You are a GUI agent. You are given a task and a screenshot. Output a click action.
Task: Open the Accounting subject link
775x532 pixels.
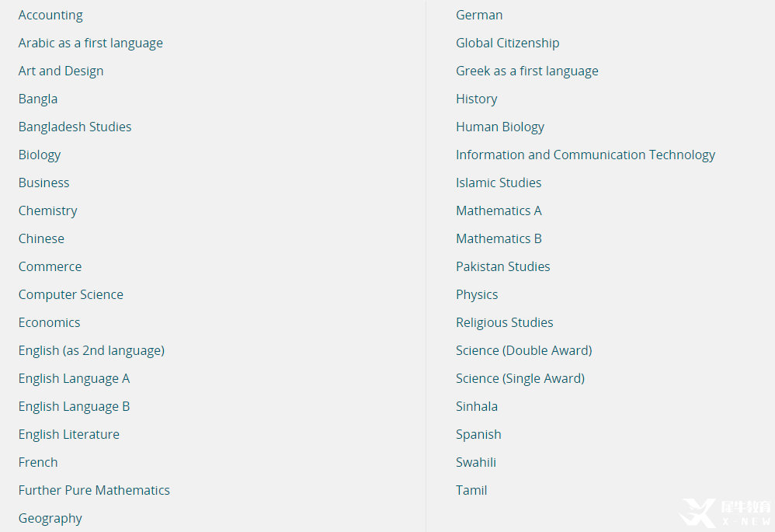50,16
